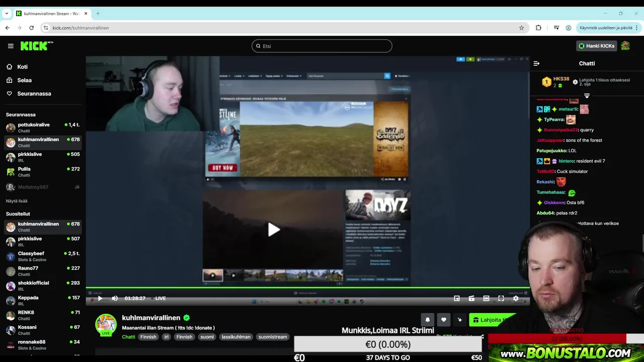Click the Seurannassa heart icon in the sidebar
Image resolution: width=644 pixels, height=362 pixels.
click(x=9, y=94)
